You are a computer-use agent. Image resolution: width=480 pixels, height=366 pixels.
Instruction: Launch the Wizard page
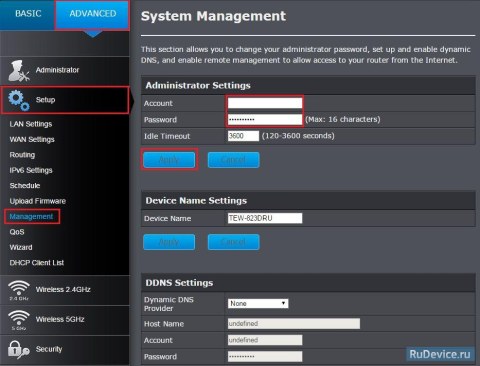pyautogui.click(x=21, y=247)
